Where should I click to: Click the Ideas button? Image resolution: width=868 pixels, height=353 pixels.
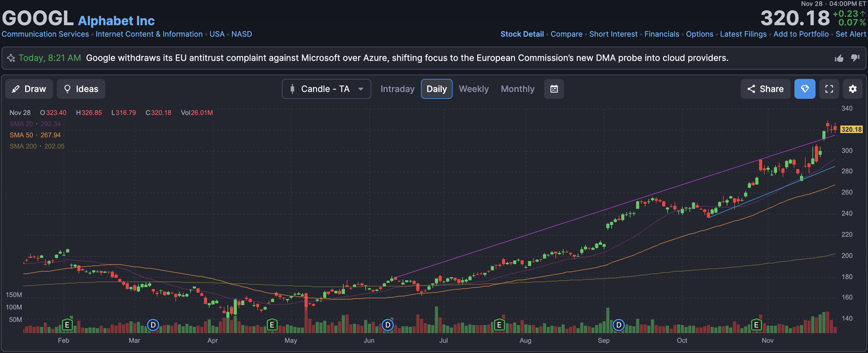[x=81, y=89]
